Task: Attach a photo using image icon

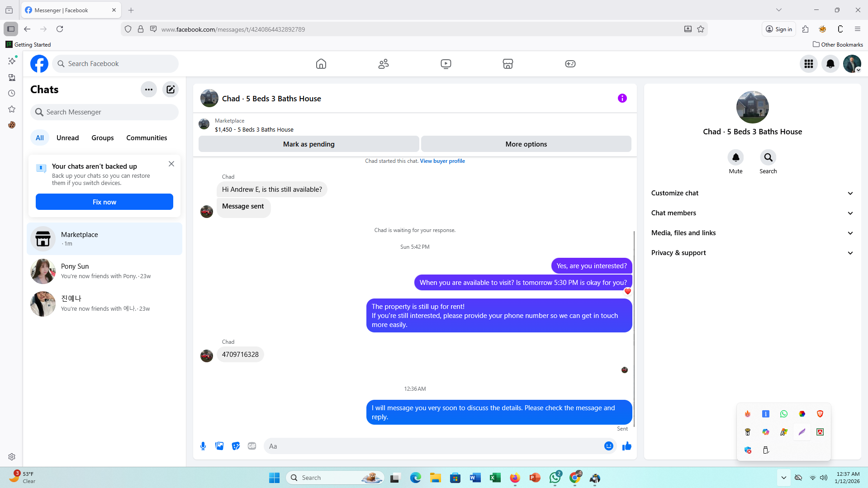Action: [x=219, y=446]
